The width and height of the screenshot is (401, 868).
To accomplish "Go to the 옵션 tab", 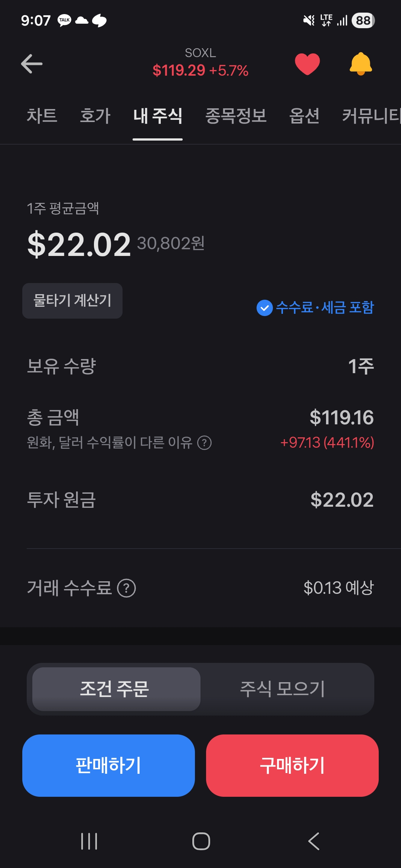I will coord(304,116).
